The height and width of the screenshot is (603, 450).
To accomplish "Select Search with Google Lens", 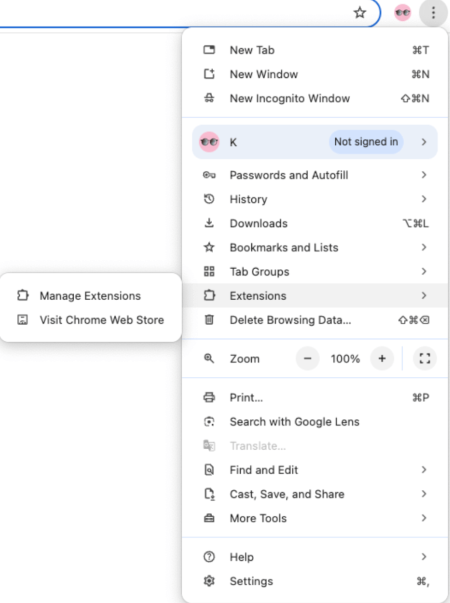I will (315, 421).
